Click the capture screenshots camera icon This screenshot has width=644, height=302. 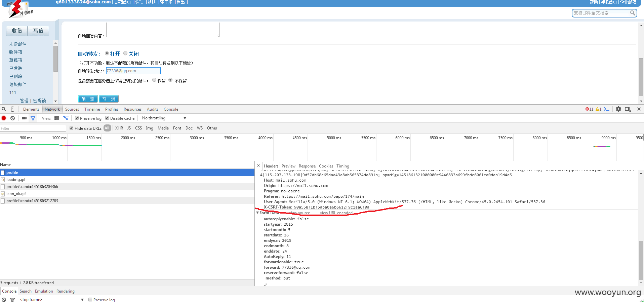point(24,118)
